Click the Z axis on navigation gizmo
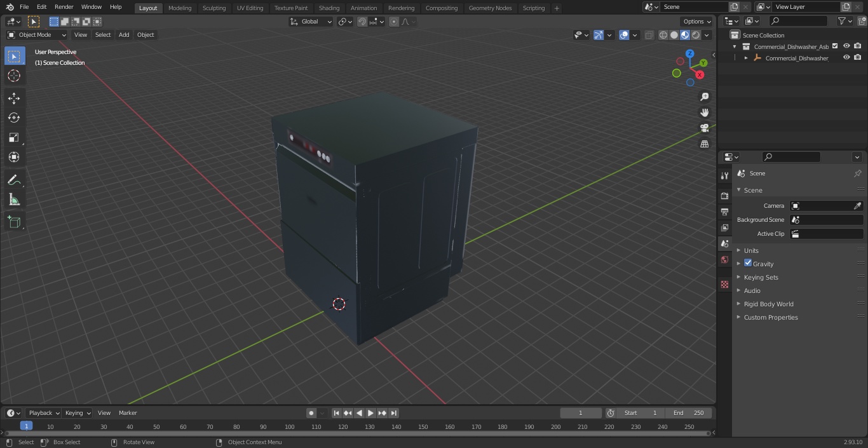This screenshot has width=868, height=448. [x=689, y=54]
